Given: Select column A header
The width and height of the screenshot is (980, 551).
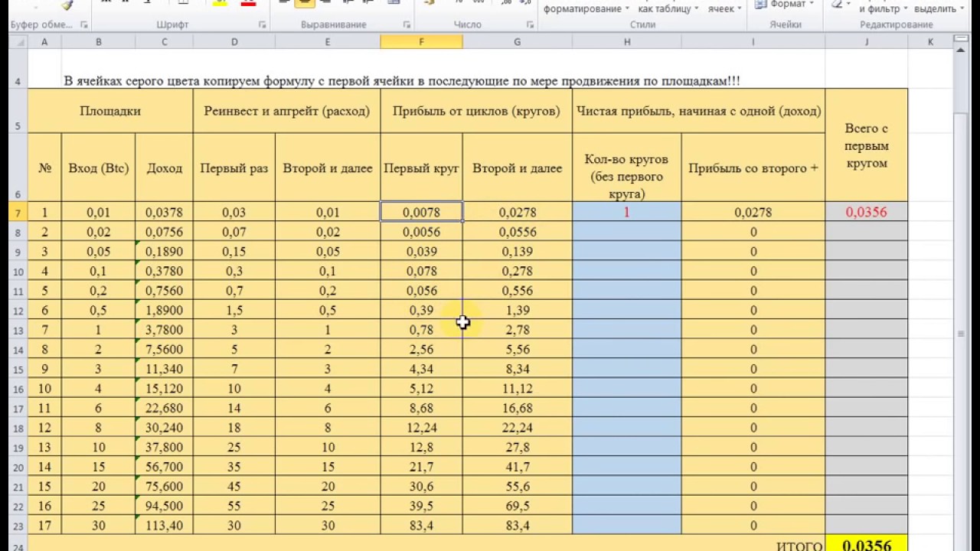Looking at the screenshot, I should (x=44, y=42).
